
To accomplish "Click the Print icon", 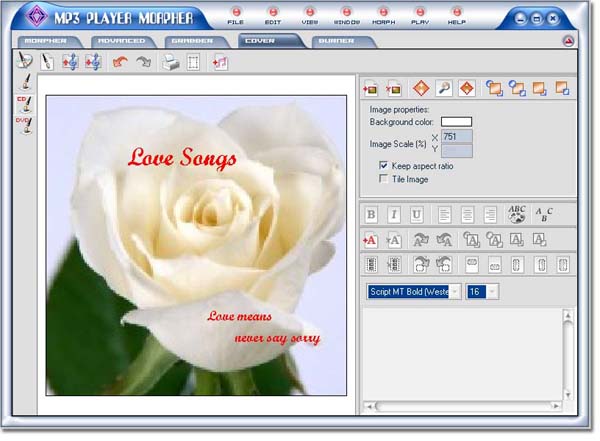I will click(x=170, y=62).
